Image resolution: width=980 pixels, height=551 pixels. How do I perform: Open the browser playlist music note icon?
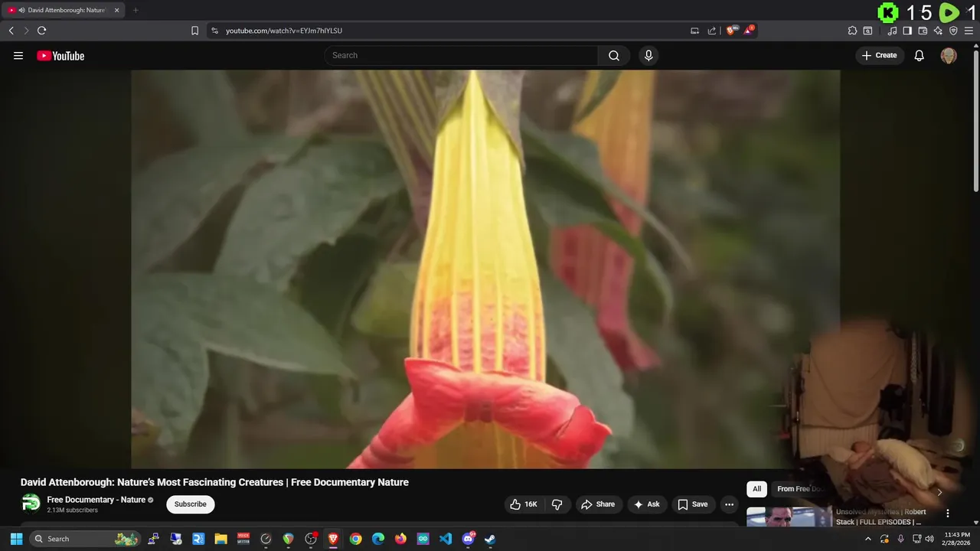pos(892,31)
